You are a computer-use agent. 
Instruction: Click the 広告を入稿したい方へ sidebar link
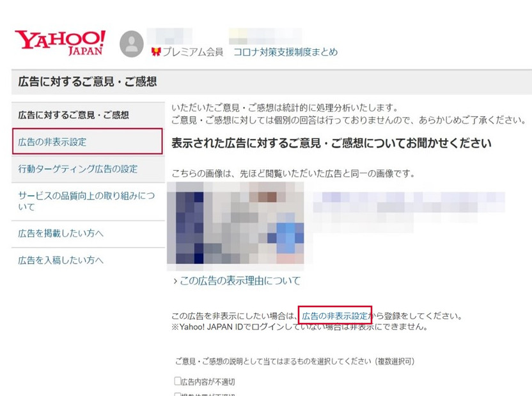63,260
